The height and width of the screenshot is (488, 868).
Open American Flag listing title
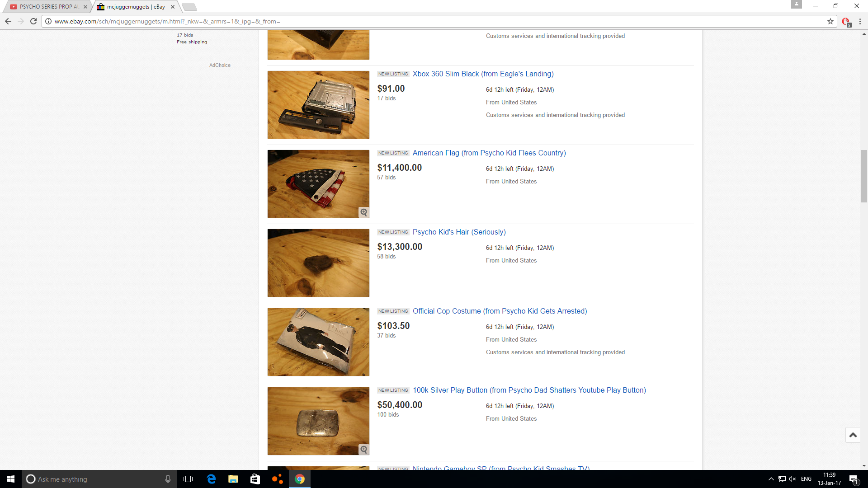[489, 153]
